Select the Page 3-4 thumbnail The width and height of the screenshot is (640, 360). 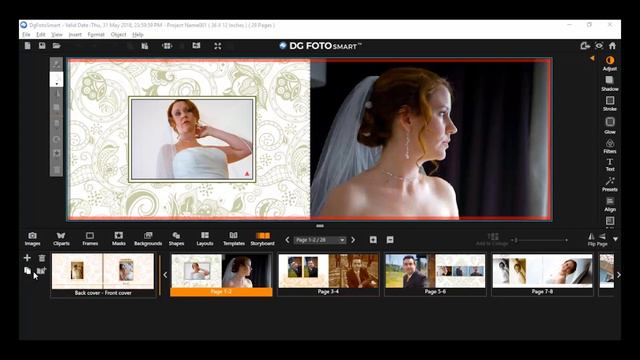coord(328,275)
